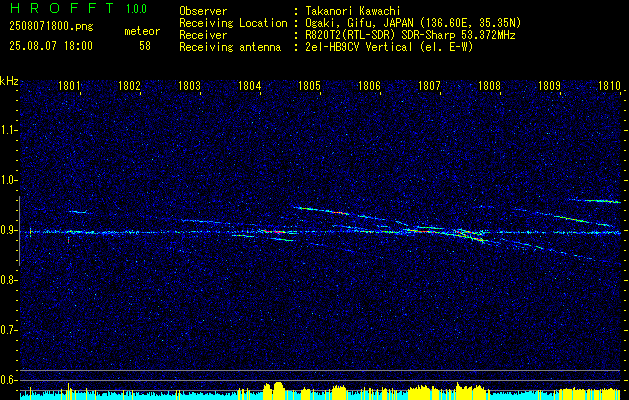Image resolution: width=629 pixels, height=400 pixels.
Task: Click the kHz axis unit label
Action: pyautogui.click(x=9, y=81)
